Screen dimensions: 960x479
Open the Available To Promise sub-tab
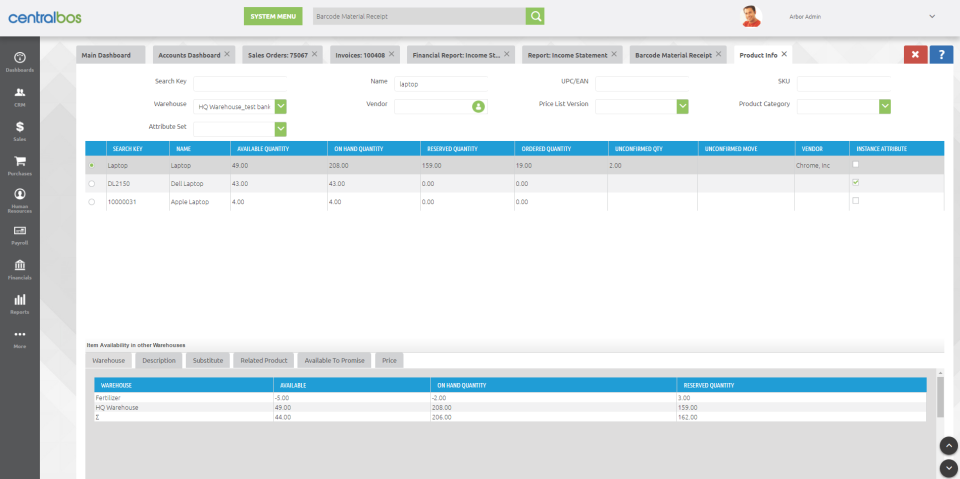point(334,360)
